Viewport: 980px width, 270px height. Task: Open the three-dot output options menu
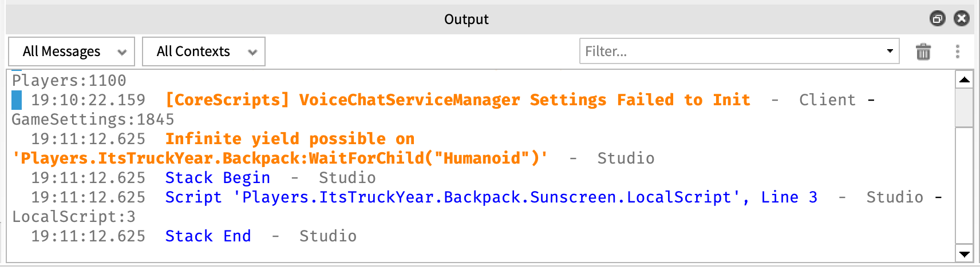pyautogui.click(x=958, y=51)
